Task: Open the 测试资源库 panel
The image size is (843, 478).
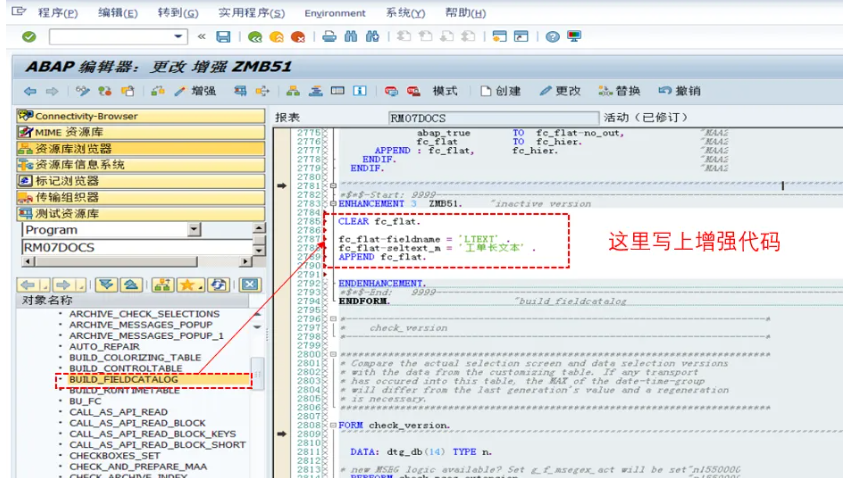Action: tap(141, 213)
